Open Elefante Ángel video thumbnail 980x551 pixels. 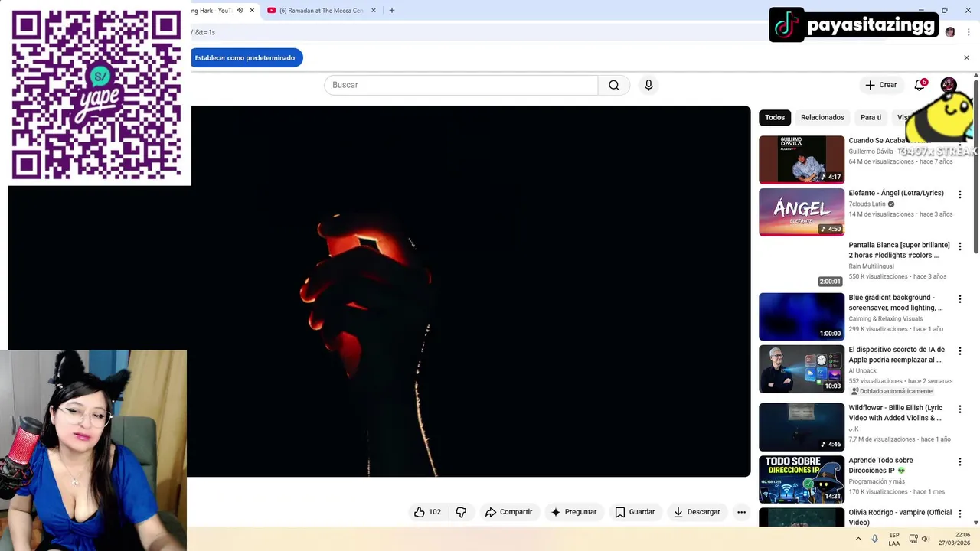802,212
